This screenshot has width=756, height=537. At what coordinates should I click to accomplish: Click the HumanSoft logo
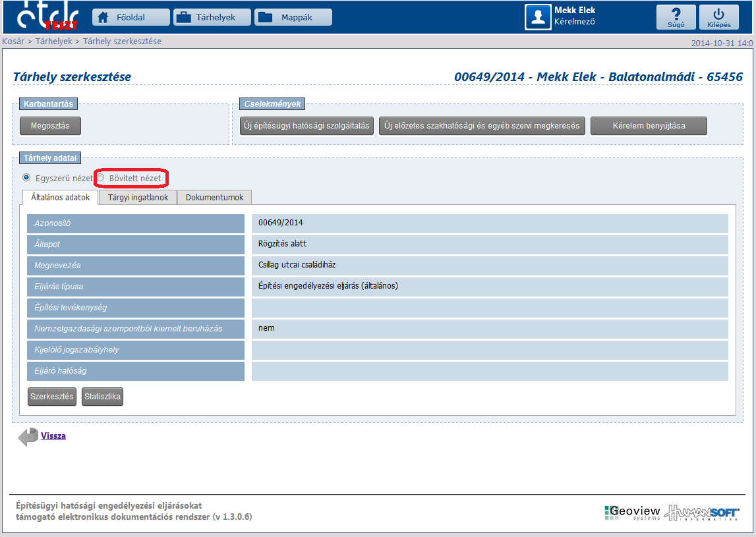point(701,513)
